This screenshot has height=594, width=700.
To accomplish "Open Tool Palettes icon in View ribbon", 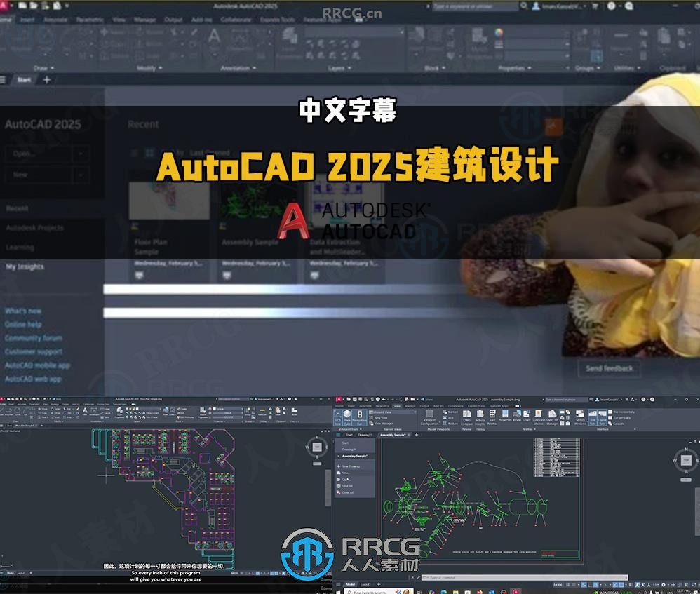I will (492, 417).
